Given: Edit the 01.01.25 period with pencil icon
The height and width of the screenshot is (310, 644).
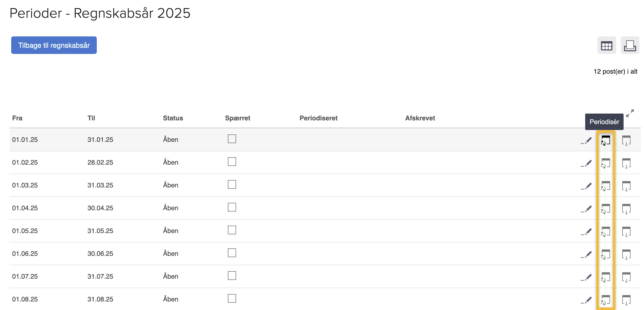Looking at the screenshot, I should 586,141.
